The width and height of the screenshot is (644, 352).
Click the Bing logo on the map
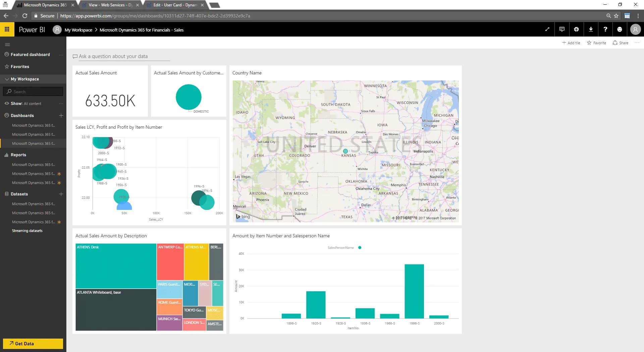[243, 217]
